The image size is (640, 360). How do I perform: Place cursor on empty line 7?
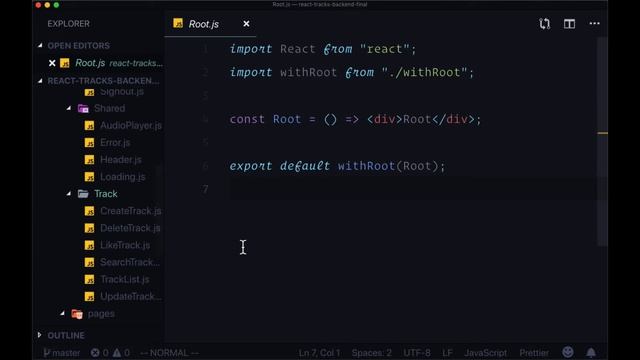[412, 189]
